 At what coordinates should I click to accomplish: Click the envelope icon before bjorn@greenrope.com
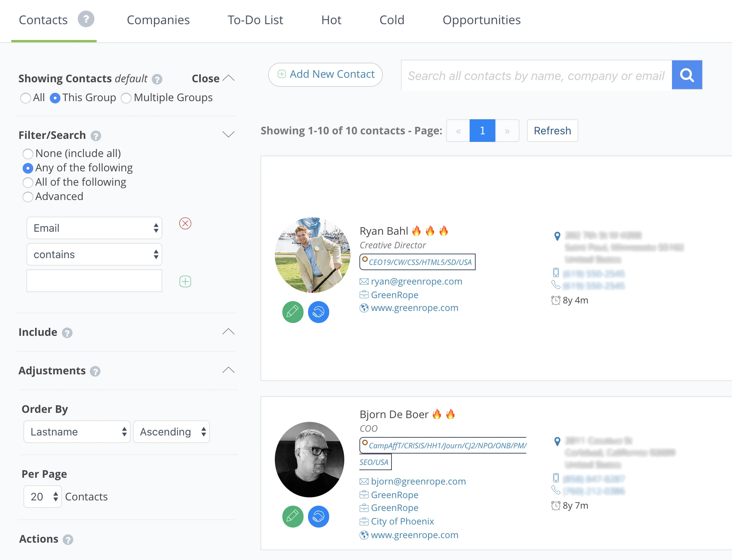364,482
